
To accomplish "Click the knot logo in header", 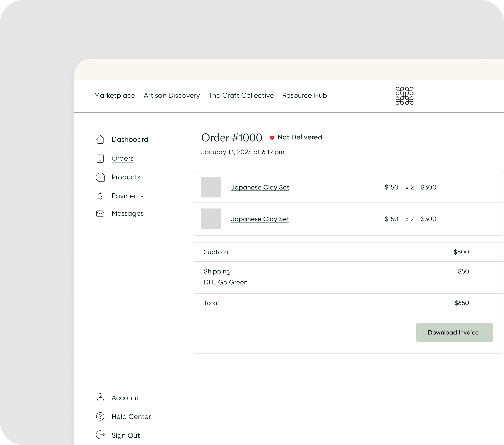I will point(404,96).
